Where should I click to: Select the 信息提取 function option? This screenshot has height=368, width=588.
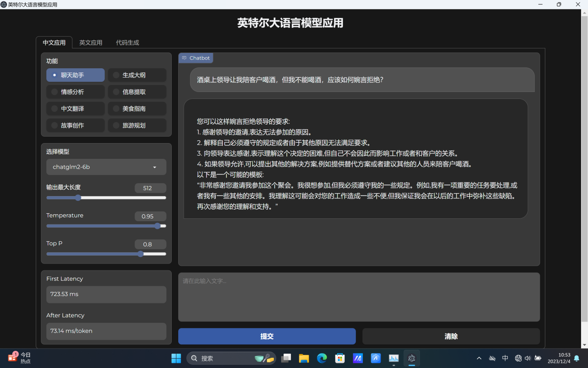coord(137,92)
